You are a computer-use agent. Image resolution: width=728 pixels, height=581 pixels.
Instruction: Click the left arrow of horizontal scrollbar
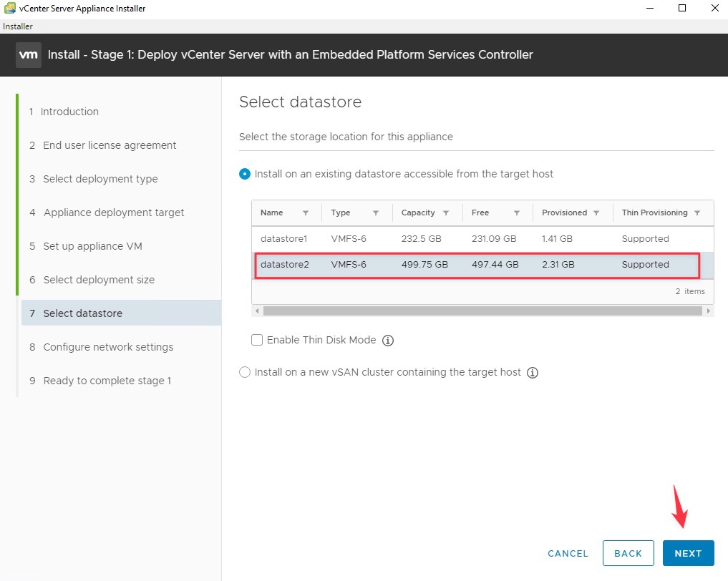coord(257,311)
